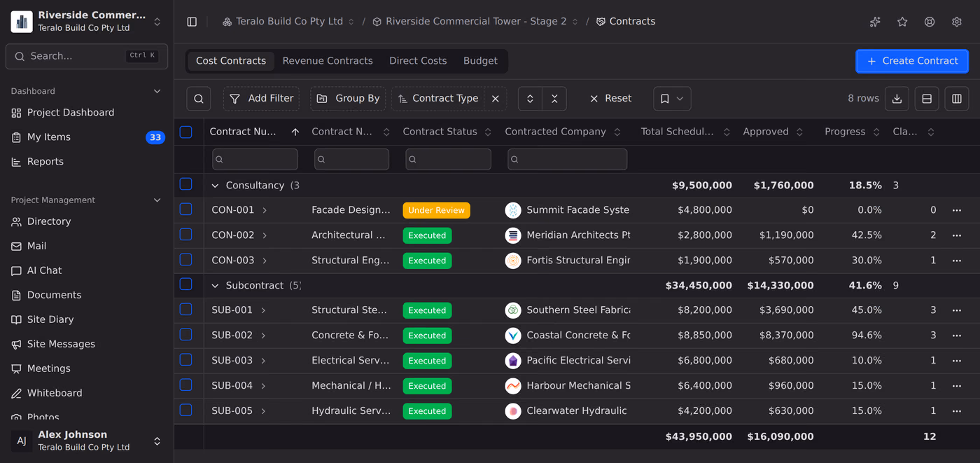Star this page as favorite
The image size is (980, 463).
pos(902,22)
